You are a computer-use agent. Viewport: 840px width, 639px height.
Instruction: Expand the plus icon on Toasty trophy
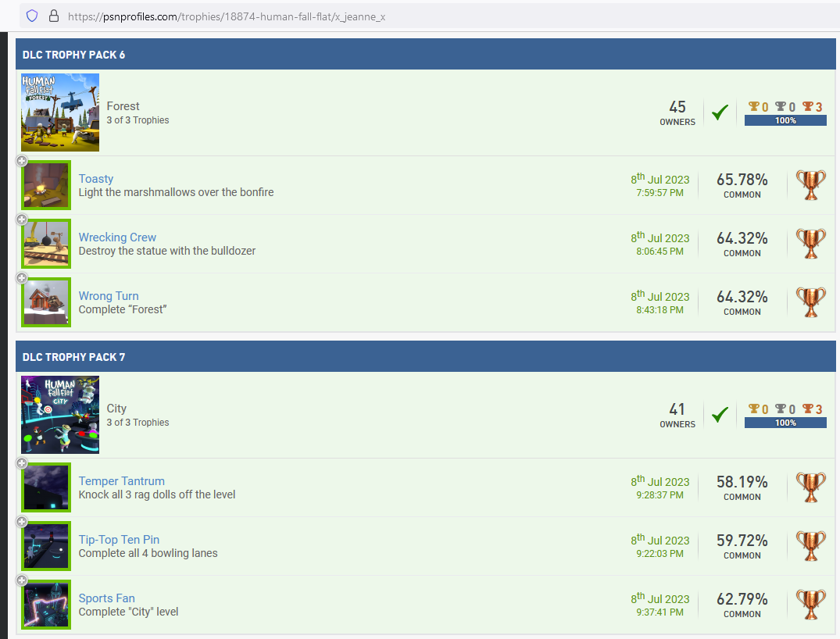(22, 161)
